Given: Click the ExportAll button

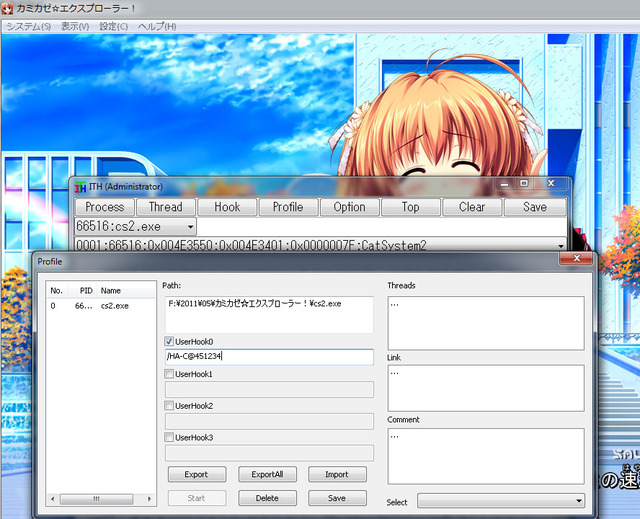Looking at the screenshot, I should pos(267,474).
